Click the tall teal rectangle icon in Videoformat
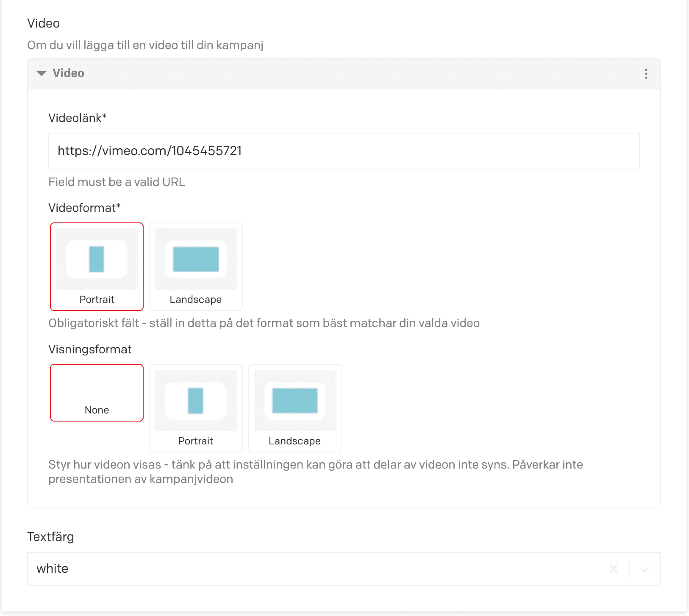 97,259
